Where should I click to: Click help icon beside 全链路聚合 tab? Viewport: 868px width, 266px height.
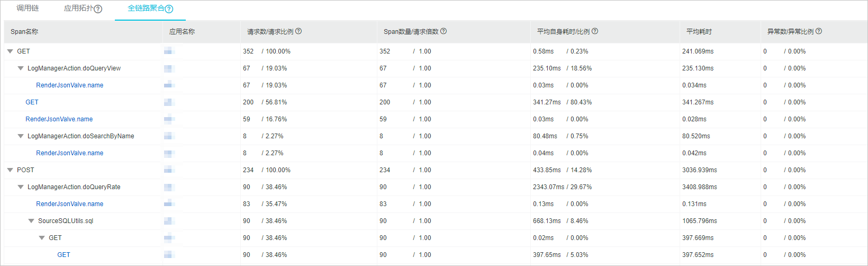(x=169, y=9)
